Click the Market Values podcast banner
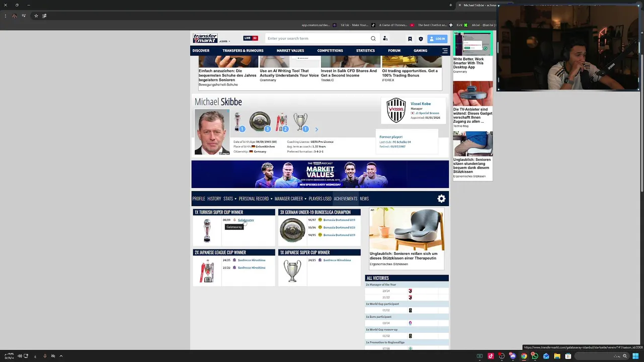This screenshot has width=644, height=362. (x=320, y=174)
